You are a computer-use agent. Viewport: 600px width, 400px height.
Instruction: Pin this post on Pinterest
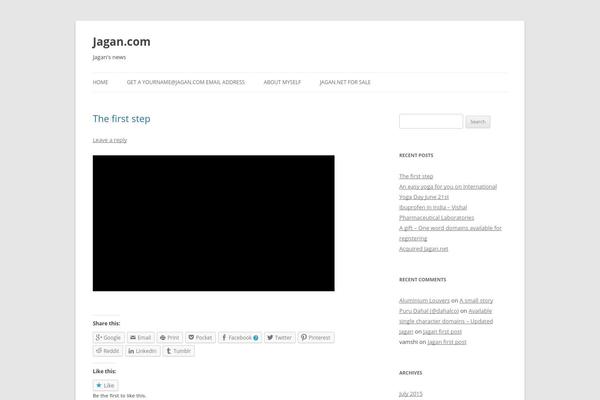(x=316, y=338)
